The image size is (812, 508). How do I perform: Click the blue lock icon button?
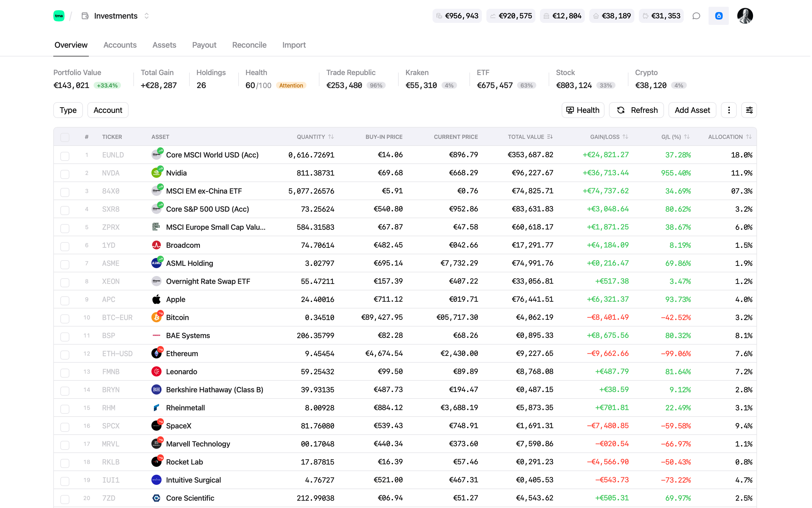pos(718,16)
